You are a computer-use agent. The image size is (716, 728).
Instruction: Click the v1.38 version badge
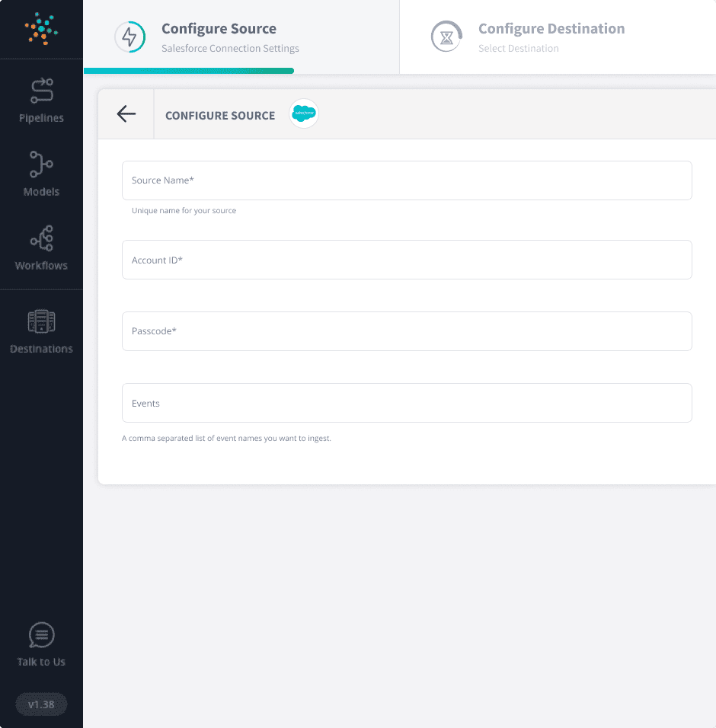(40, 704)
